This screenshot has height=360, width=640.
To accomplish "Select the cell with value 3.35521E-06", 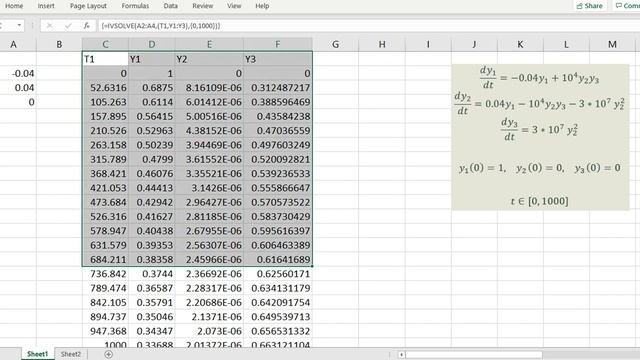I will (209, 173).
